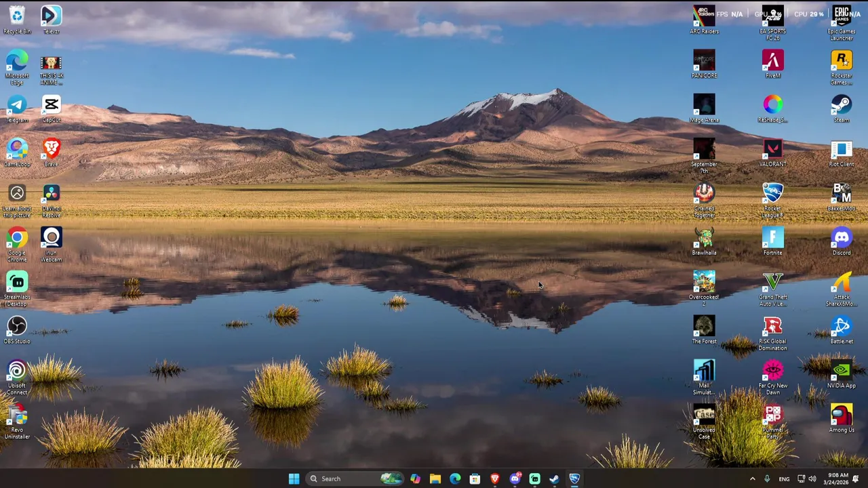868x488 pixels.
Task: Open DaVinci Resolve desktop shortcut
Action: point(51,200)
